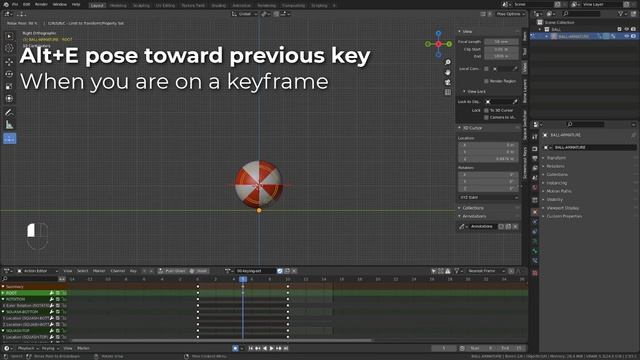Enable Lock Camera to View checkbox
This screenshot has height=360, width=640.
[x=486, y=117]
